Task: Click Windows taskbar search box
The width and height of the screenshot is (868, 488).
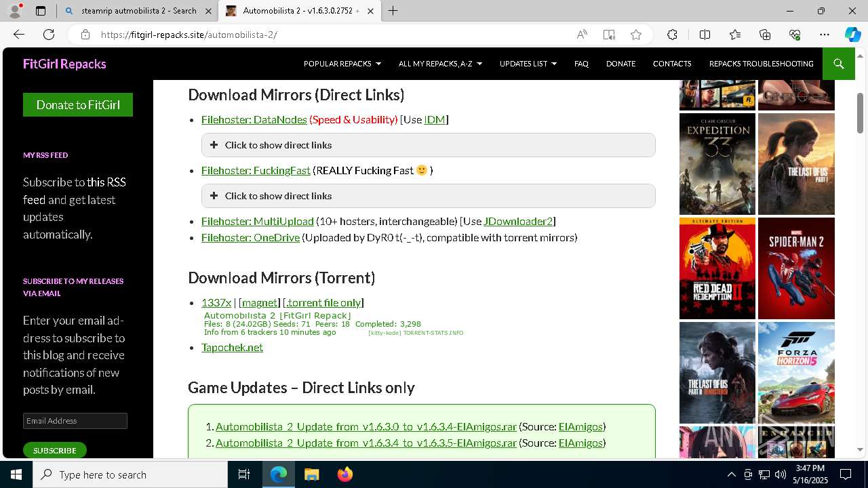Action: [x=130, y=474]
